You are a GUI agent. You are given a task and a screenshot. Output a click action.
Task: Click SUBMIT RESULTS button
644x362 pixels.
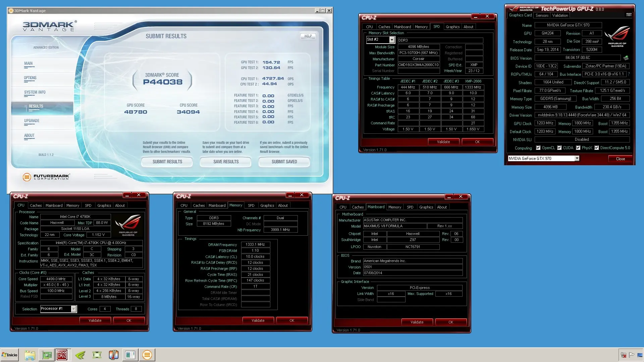point(167,162)
